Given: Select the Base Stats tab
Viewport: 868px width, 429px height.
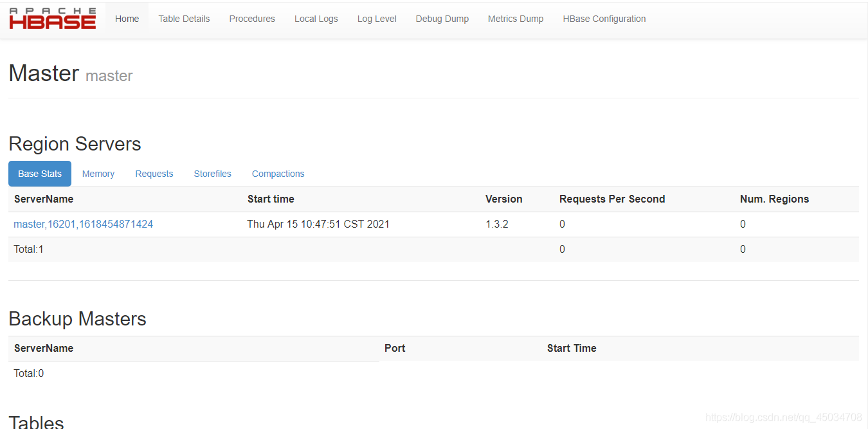Looking at the screenshot, I should (40, 174).
